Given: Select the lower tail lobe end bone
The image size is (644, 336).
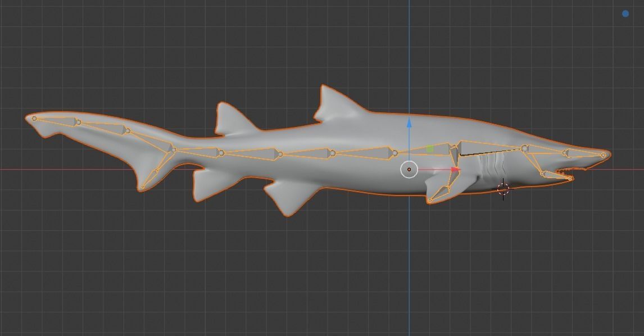Looking at the screenshot, I should click(149, 179).
